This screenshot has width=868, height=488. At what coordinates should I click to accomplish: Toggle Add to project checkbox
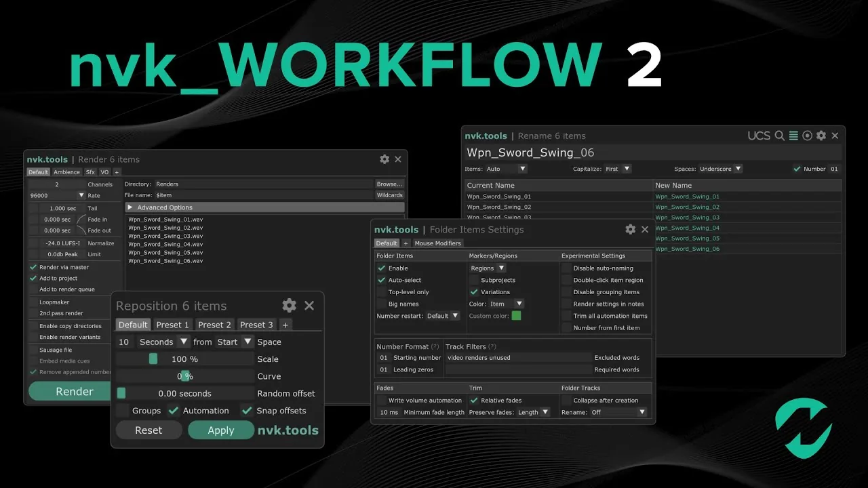tap(33, 279)
